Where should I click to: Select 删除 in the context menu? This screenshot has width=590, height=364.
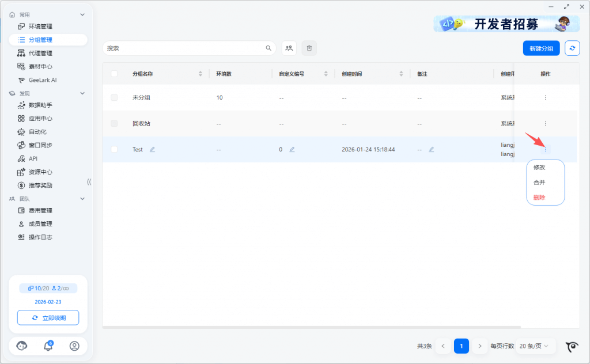pyautogui.click(x=539, y=198)
